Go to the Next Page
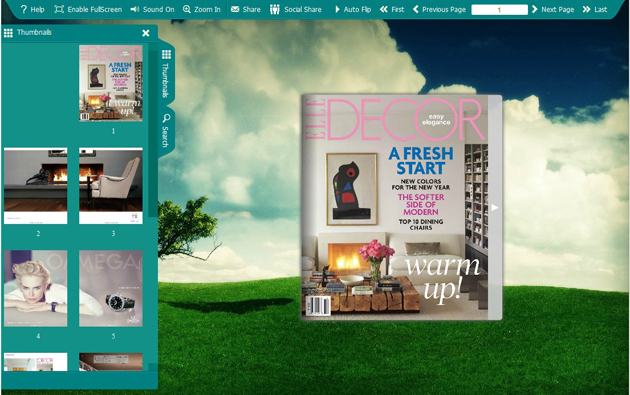Screen dimensions: 630x395 point(554,9)
